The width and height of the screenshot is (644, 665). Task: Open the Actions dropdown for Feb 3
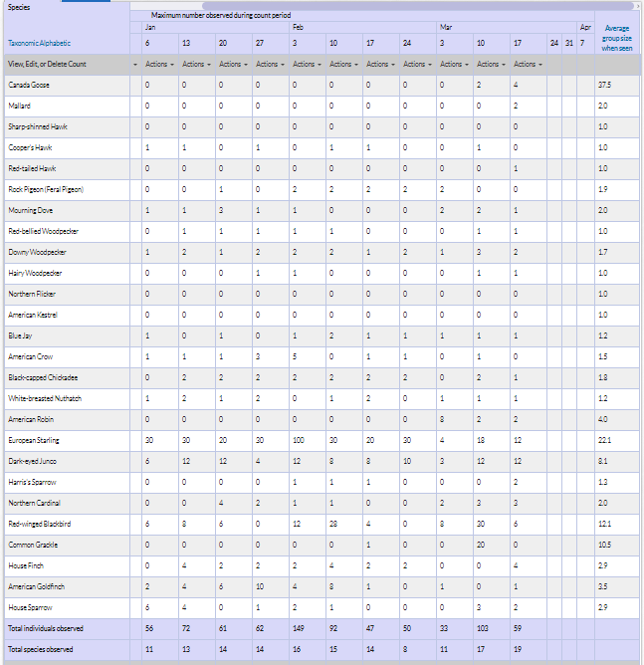307,64
